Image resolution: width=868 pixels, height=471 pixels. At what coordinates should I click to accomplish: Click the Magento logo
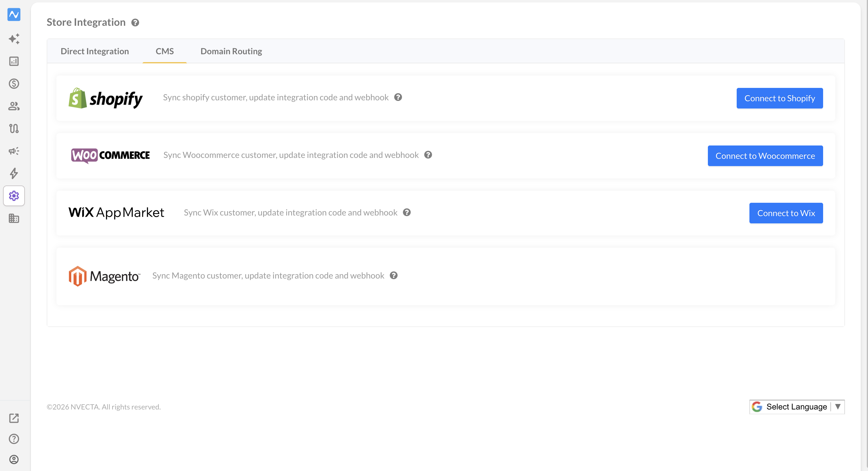(x=104, y=276)
